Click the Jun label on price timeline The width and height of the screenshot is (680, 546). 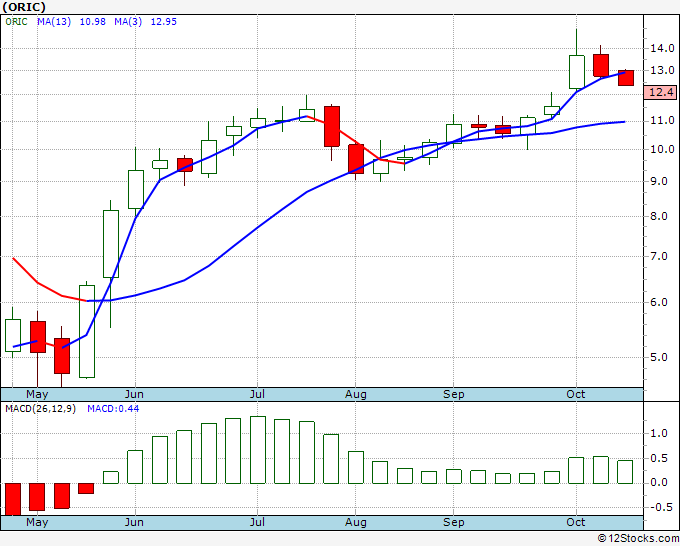[x=134, y=394]
